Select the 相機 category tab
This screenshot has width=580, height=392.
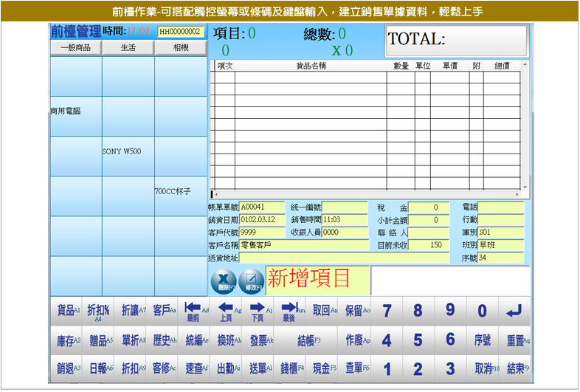[x=180, y=48]
